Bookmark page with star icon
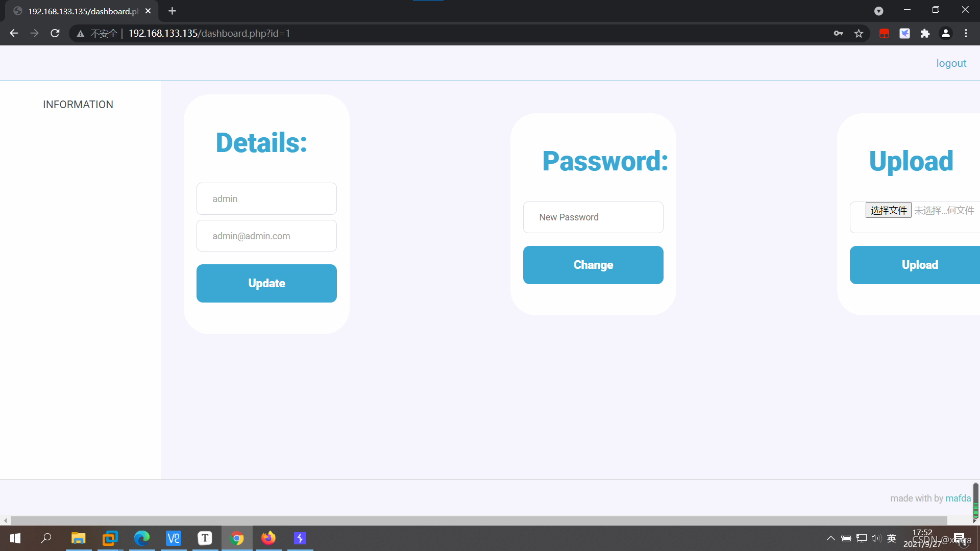The image size is (980, 551). (859, 33)
